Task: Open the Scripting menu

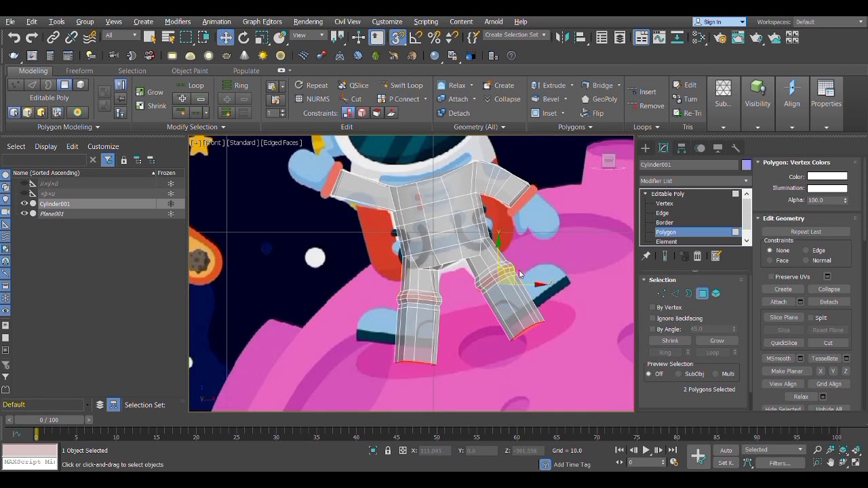Action: point(426,22)
